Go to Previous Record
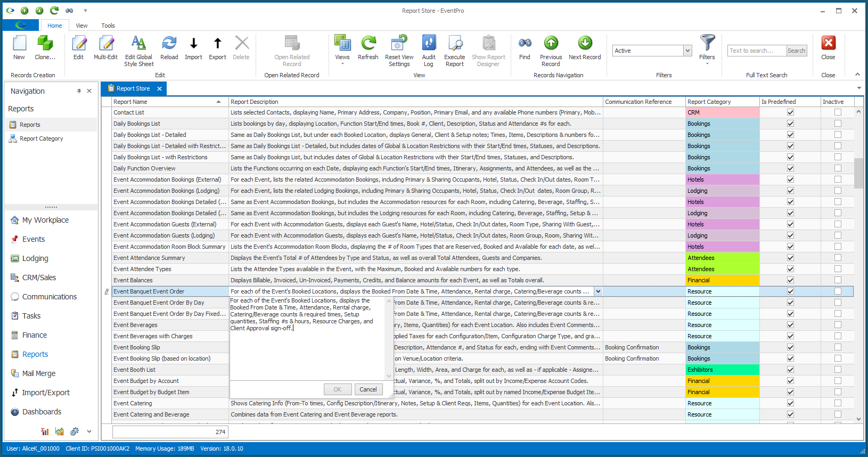868x457 pixels. point(551,51)
